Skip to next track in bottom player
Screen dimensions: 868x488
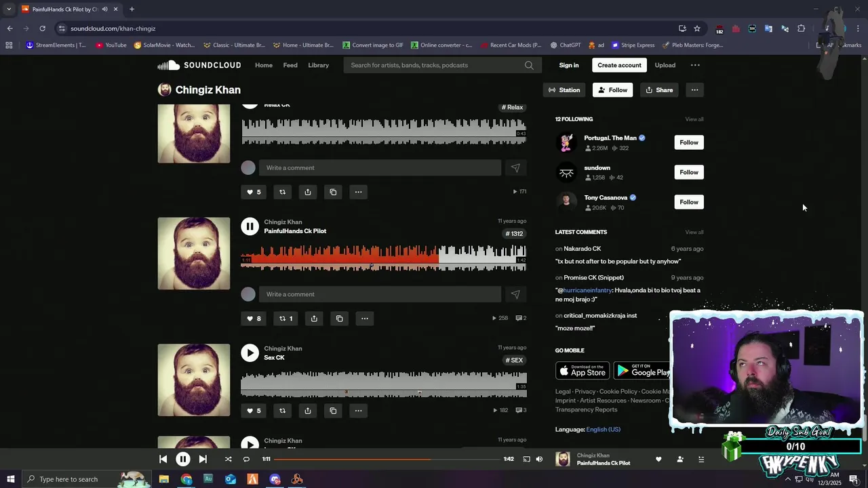(x=203, y=459)
